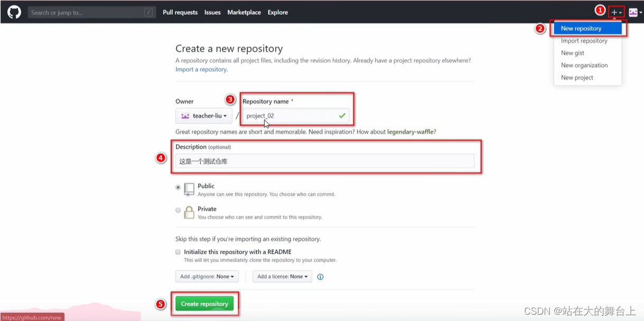Viewport: 644px width, 321px height.
Task: Select the Public radio option
Action: pyautogui.click(x=178, y=187)
